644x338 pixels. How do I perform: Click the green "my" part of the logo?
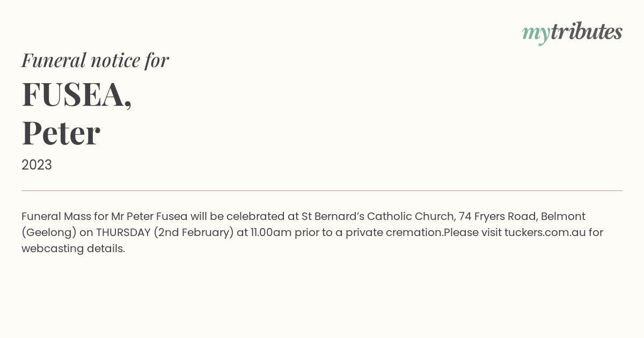click(536, 34)
